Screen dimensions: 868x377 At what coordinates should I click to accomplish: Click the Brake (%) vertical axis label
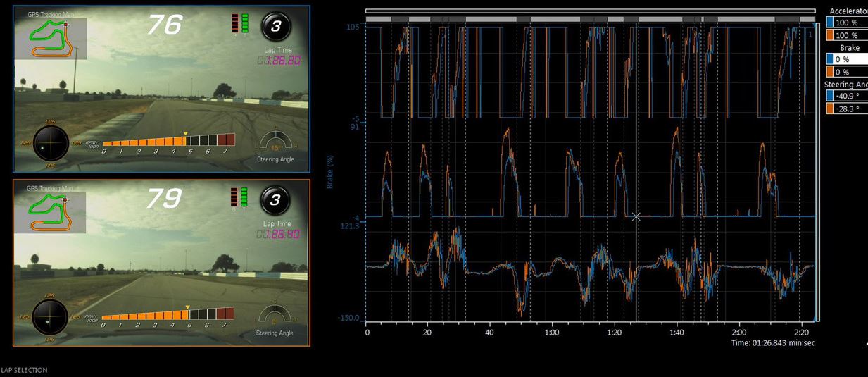(x=329, y=171)
